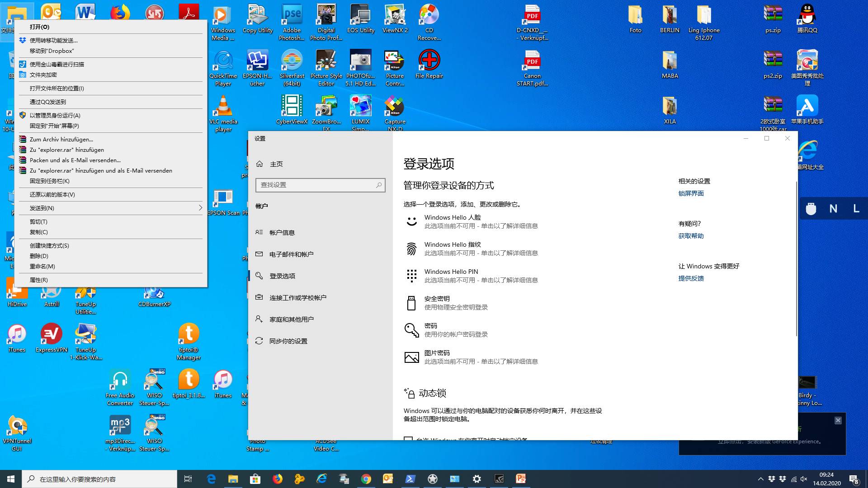
Task: Click the Windows Start button
Action: point(11,479)
